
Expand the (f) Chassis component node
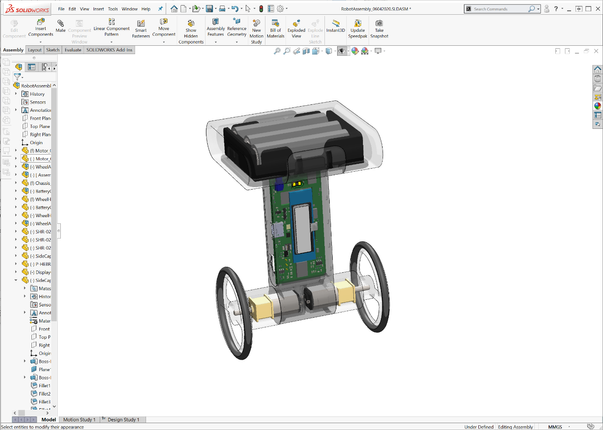[16, 183]
